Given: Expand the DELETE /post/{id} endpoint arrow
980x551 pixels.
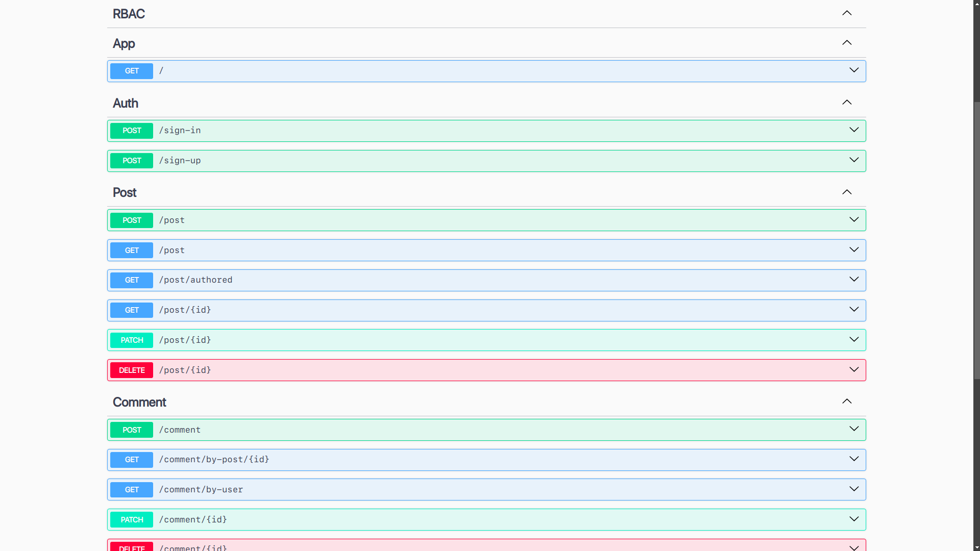Looking at the screenshot, I should (854, 370).
